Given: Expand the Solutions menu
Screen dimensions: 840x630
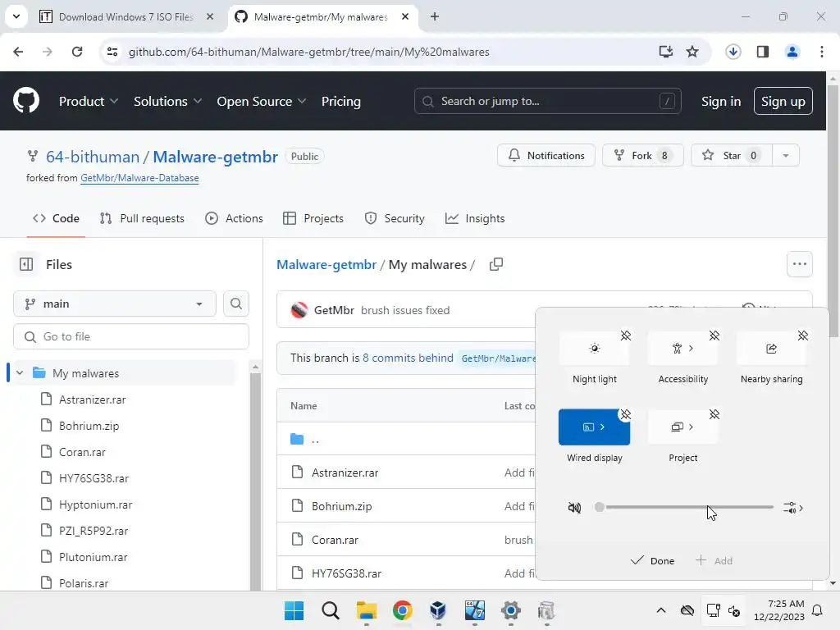Looking at the screenshot, I should point(167,101).
